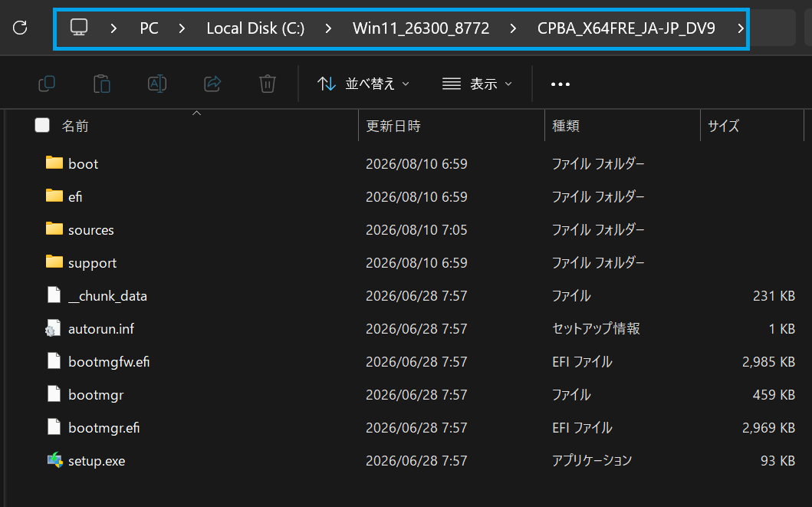Click the 93 KB size value

click(777, 461)
